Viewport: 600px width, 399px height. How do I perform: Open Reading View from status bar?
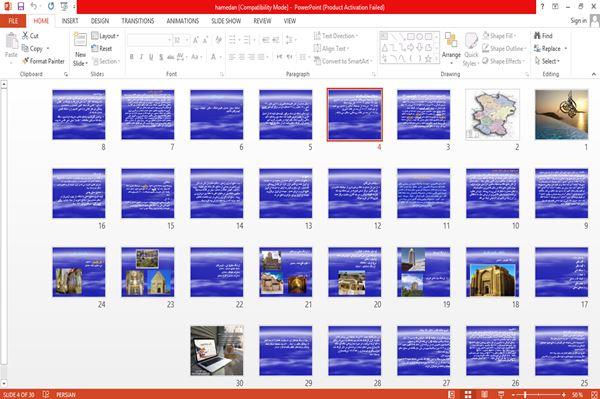point(484,394)
